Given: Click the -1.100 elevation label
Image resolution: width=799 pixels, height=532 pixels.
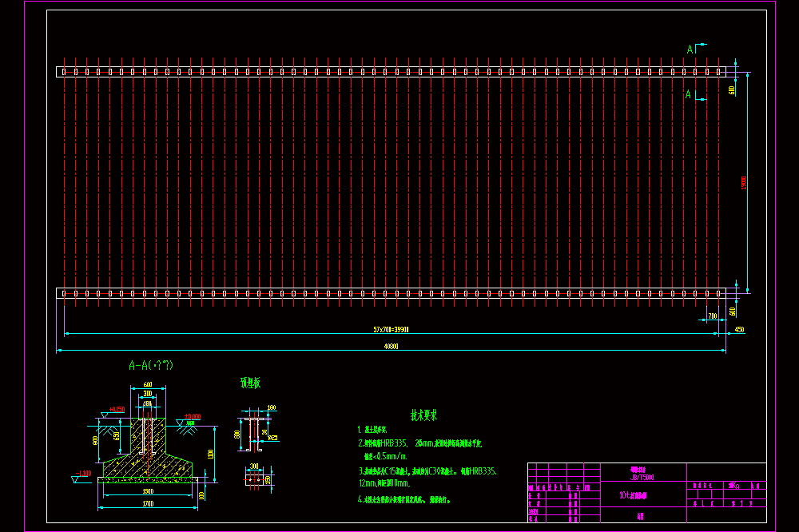Looking at the screenshot, I should 83,474.
